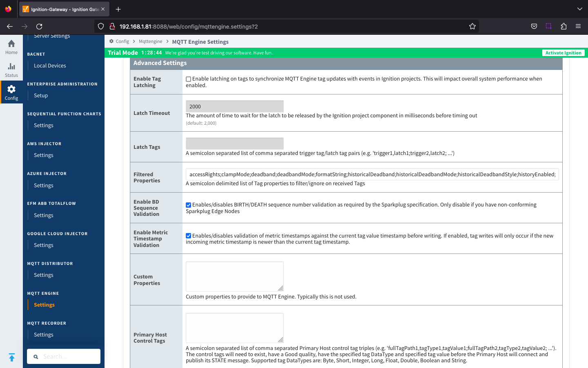Open the Status section icon
Viewport: 588px width, 368px height.
click(11, 70)
